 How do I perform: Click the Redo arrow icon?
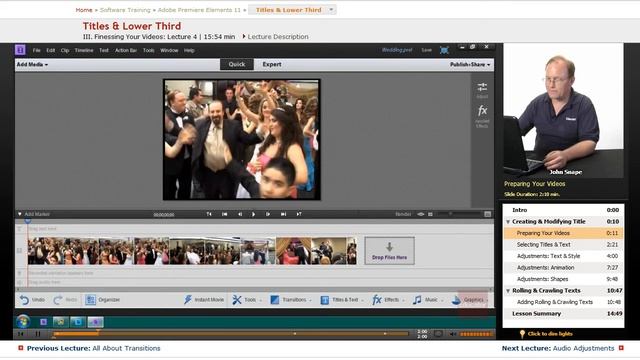[x=58, y=300]
